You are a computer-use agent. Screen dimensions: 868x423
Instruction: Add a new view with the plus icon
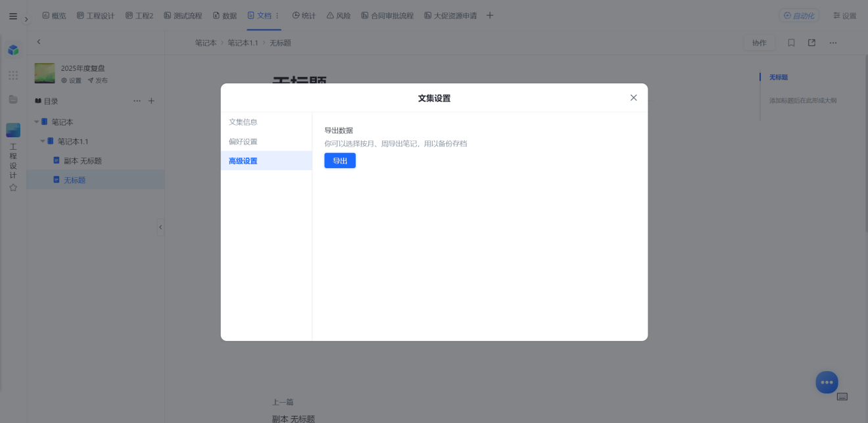490,16
